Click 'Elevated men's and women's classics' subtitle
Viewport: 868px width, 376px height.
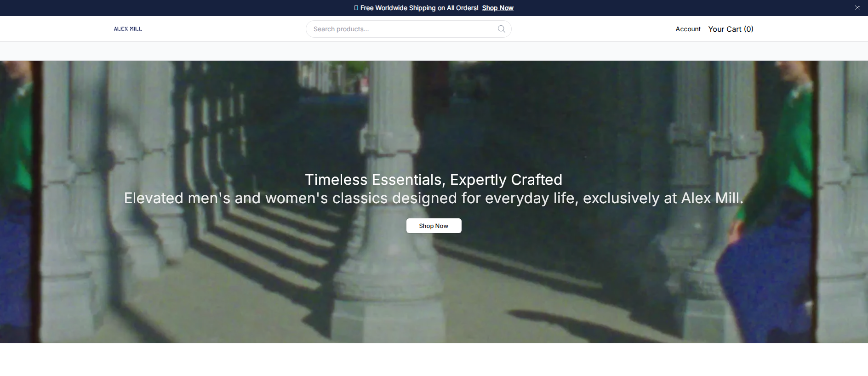(434, 198)
